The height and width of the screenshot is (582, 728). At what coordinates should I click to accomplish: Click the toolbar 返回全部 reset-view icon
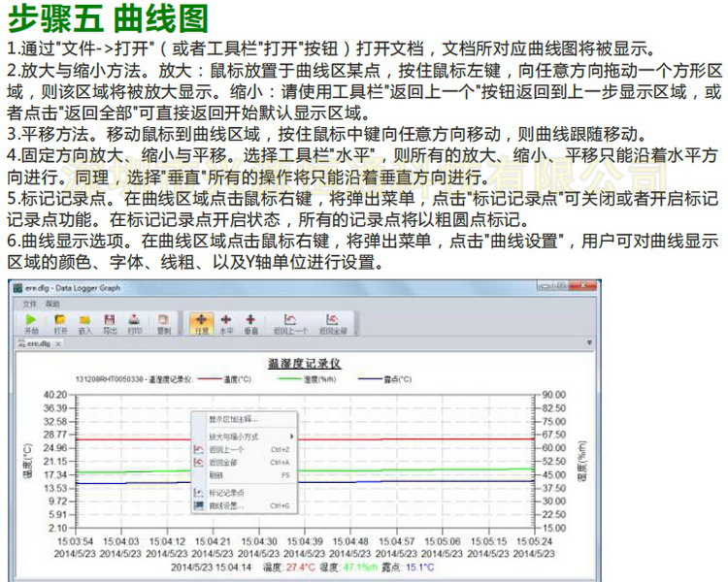[332, 319]
